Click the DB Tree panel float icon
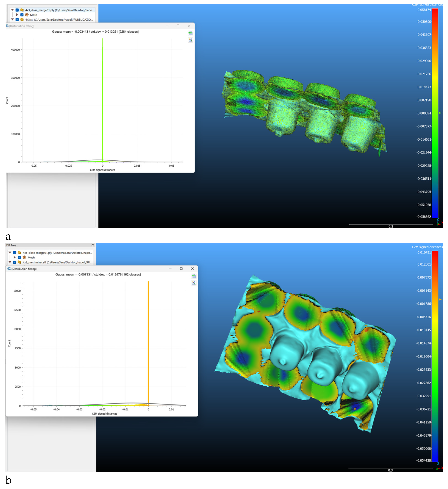 click(92, 245)
